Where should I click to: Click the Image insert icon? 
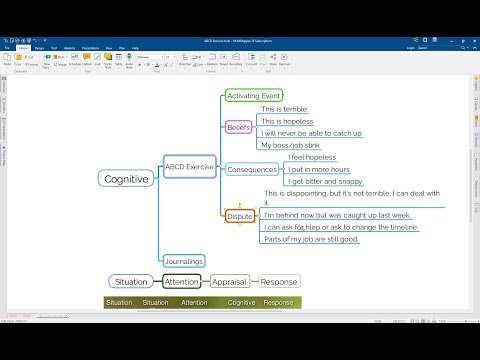pyautogui.click(x=60, y=64)
